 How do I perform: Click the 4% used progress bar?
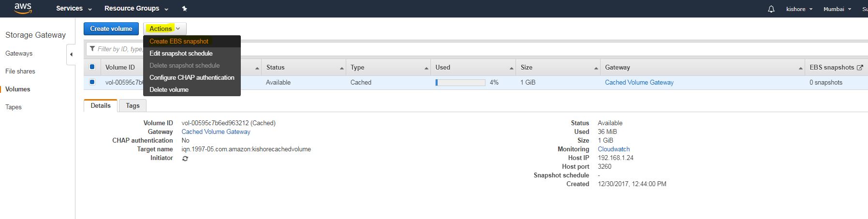click(x=460, y=83)
